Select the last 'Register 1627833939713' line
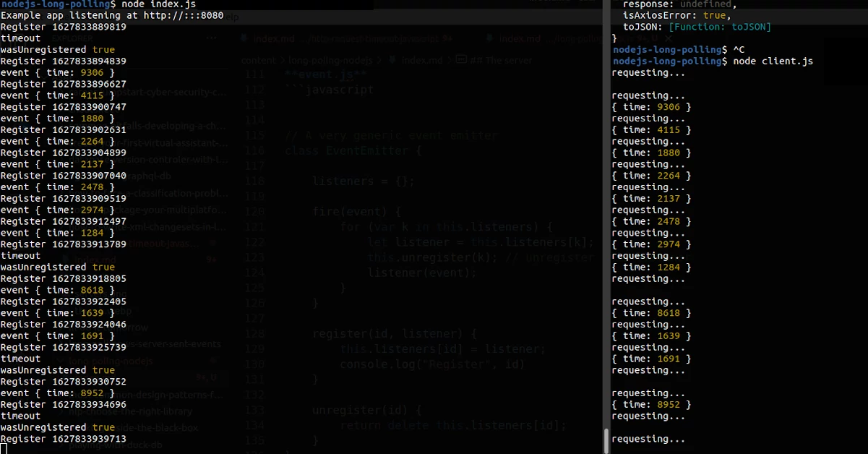 pos(64,439)
